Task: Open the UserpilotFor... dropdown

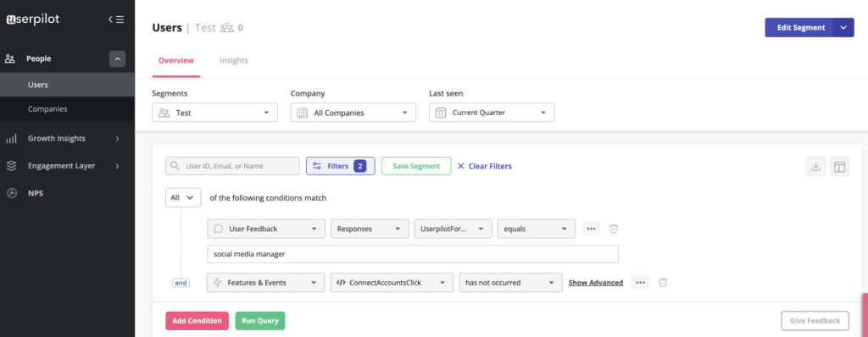Action: 453,229
